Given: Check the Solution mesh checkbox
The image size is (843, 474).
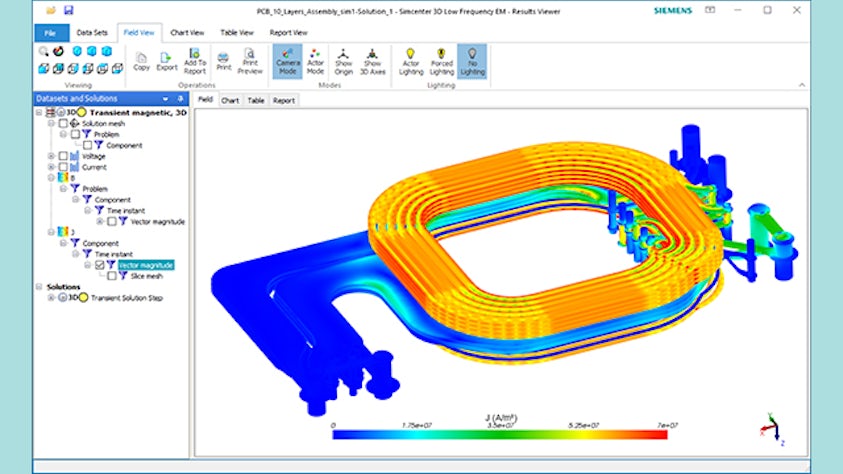Looking at the screenshot, I should tap(63, 124).
